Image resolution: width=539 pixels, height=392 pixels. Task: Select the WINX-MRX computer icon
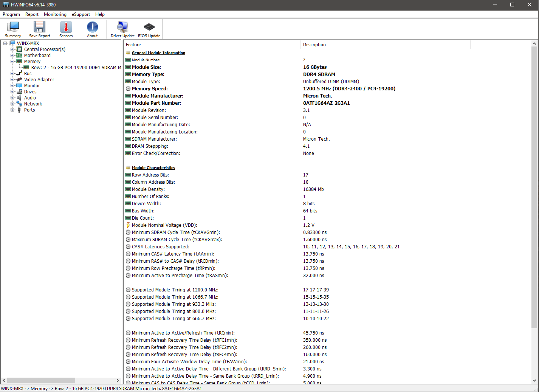click(12, 43)
